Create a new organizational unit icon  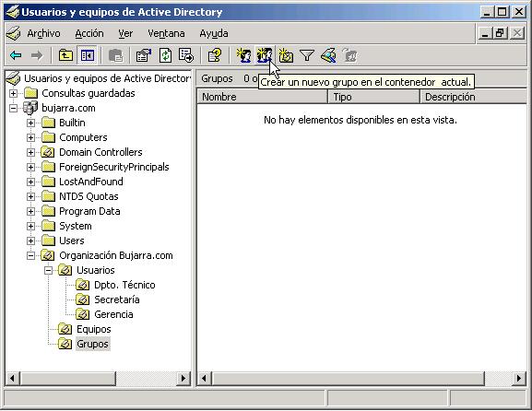click(286, 55)
